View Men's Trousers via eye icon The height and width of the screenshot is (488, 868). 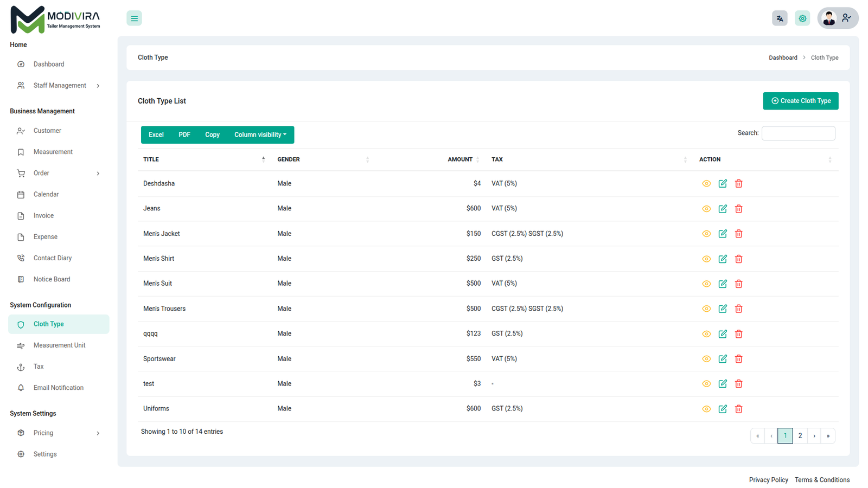click(706, 309)
